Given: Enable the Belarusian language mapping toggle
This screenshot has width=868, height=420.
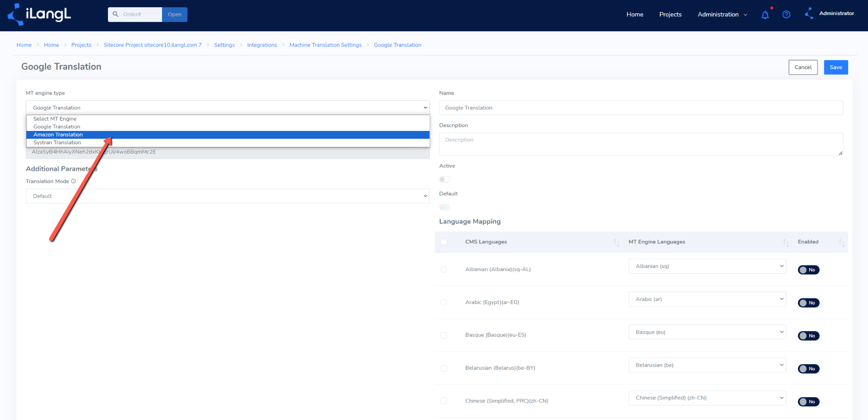Looking at the screenshot, I should pyautogui.click(x=809, y=369).
